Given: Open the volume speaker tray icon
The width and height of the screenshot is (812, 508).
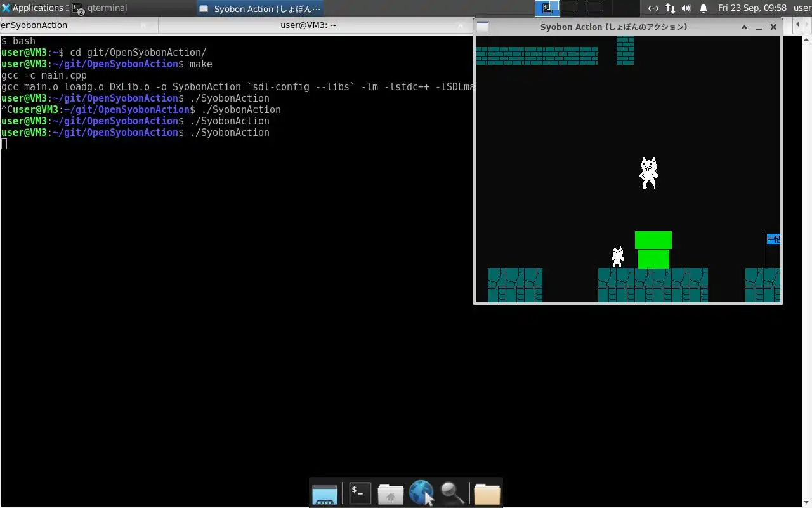Looking at the screenshot, I should pyautogui.click(x=686, y=8).
